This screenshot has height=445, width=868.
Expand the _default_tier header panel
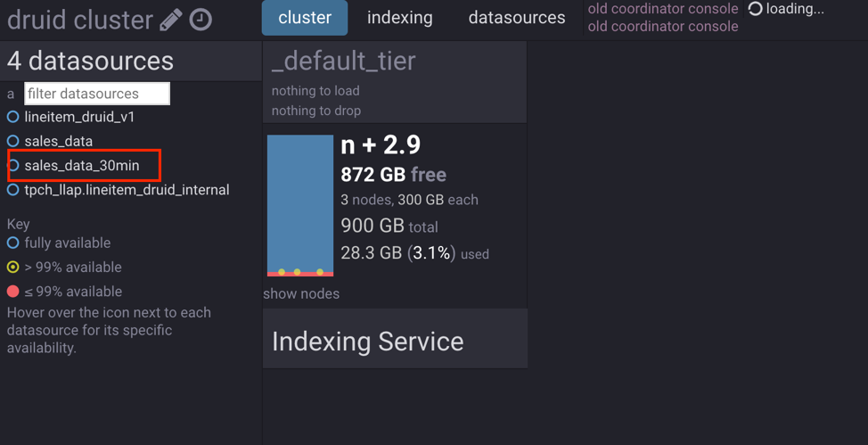[x=343, y=62]
